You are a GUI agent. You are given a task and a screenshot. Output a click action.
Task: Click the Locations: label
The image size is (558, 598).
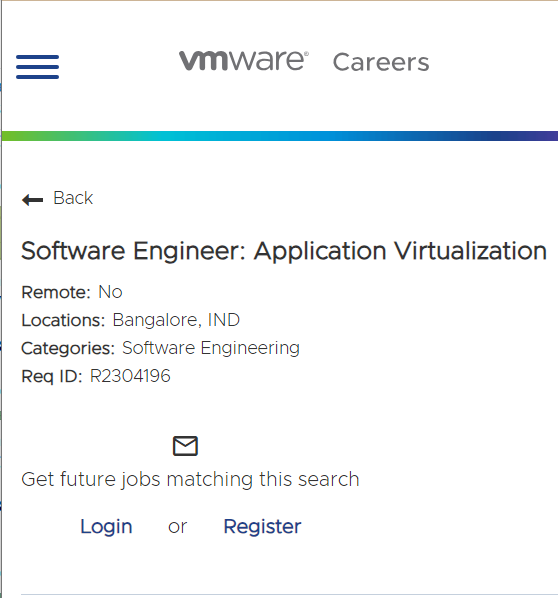click(63, 320)
